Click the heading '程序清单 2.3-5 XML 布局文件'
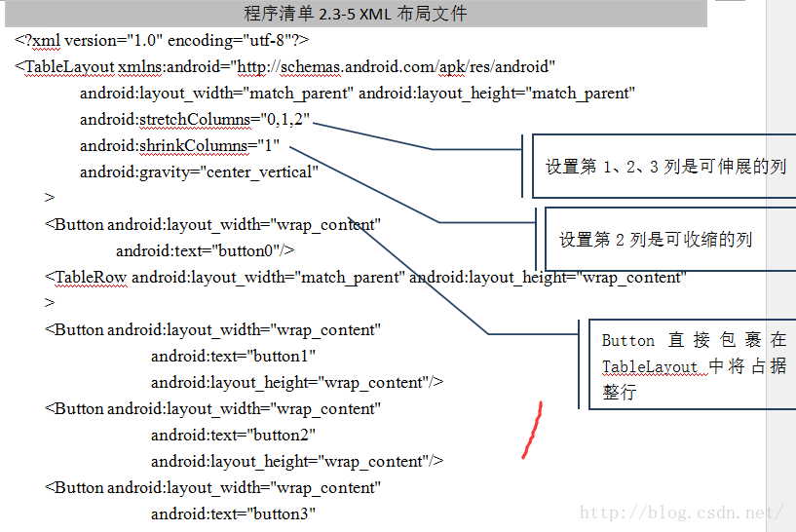796x532 pixels. 355,14
